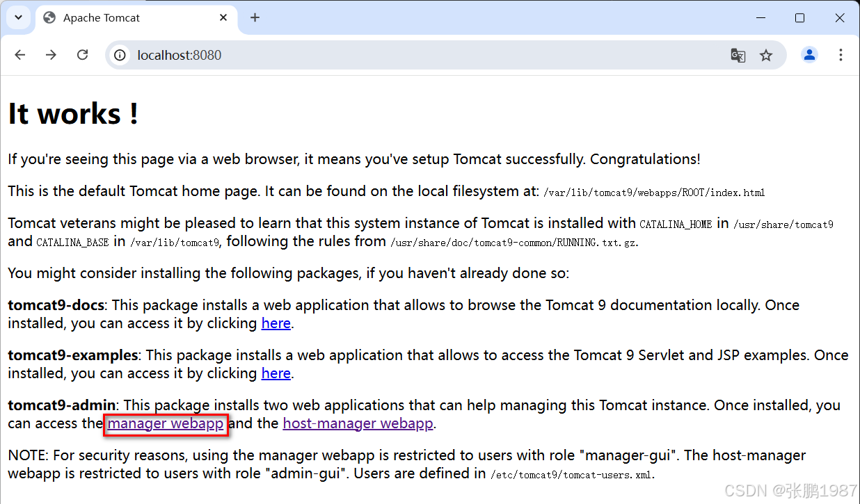Open the tomcat9-docs "here" link
Screen dimensions: 860x504
(276, 323)
